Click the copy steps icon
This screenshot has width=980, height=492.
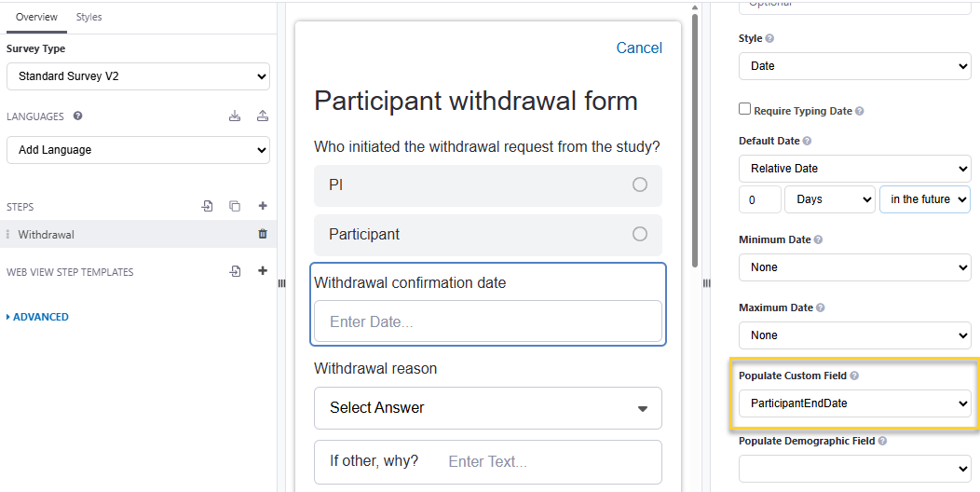point(235,206)
